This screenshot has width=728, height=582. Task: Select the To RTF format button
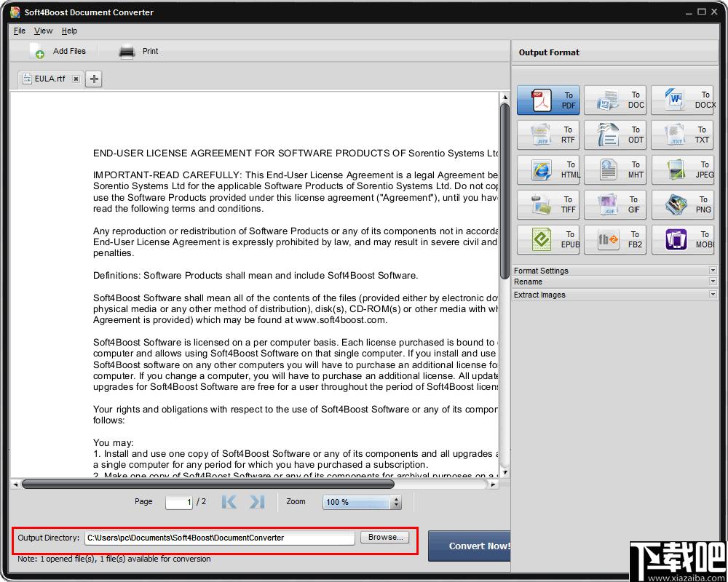coord(548,135)
